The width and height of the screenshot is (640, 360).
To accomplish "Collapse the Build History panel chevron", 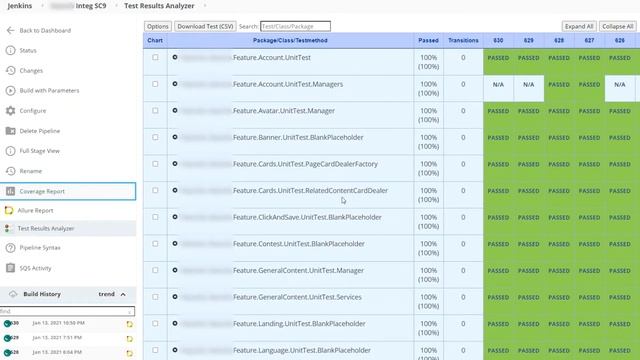I will click(123, 294).
